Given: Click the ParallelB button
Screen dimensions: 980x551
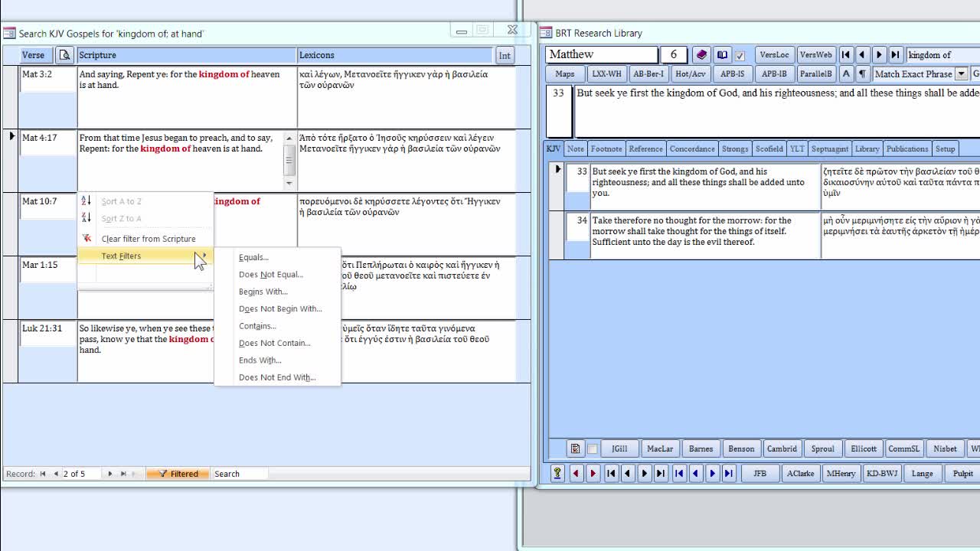Looking at the screenshot, I should (815, 74).
